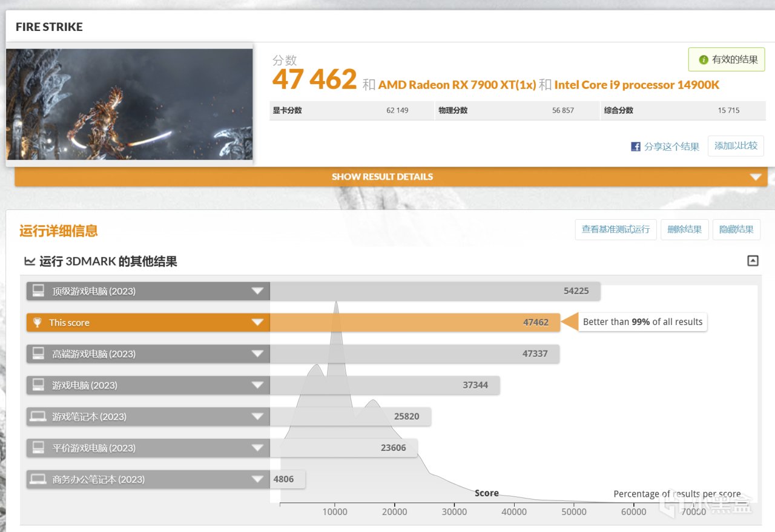The image size is (775, 532).
Task: Click the 47462 value on This score bar
Action: coord(536,323)
